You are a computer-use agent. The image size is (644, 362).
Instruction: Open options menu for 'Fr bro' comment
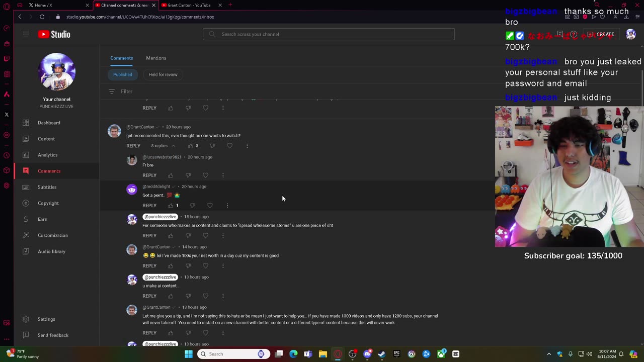[223, 175]
